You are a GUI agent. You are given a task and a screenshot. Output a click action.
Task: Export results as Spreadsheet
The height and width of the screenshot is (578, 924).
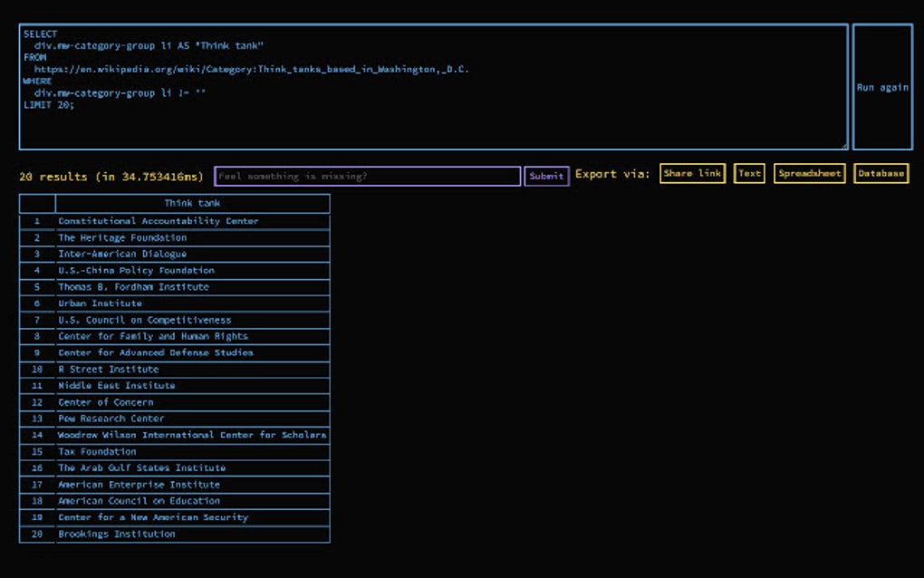[x=810, y=173]
